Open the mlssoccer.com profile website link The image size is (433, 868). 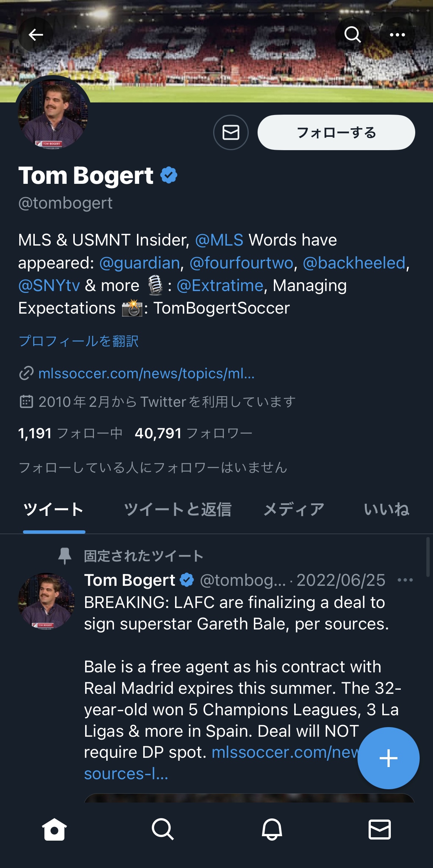click(146, 374)
